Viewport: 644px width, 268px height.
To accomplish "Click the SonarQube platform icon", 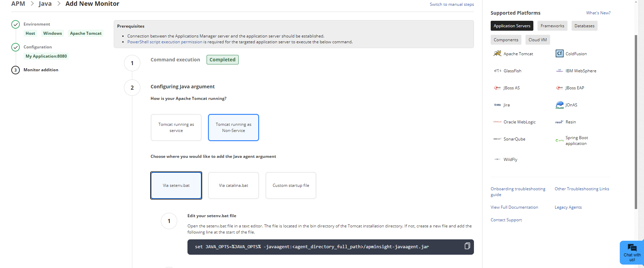I will (x=497, y=139).
